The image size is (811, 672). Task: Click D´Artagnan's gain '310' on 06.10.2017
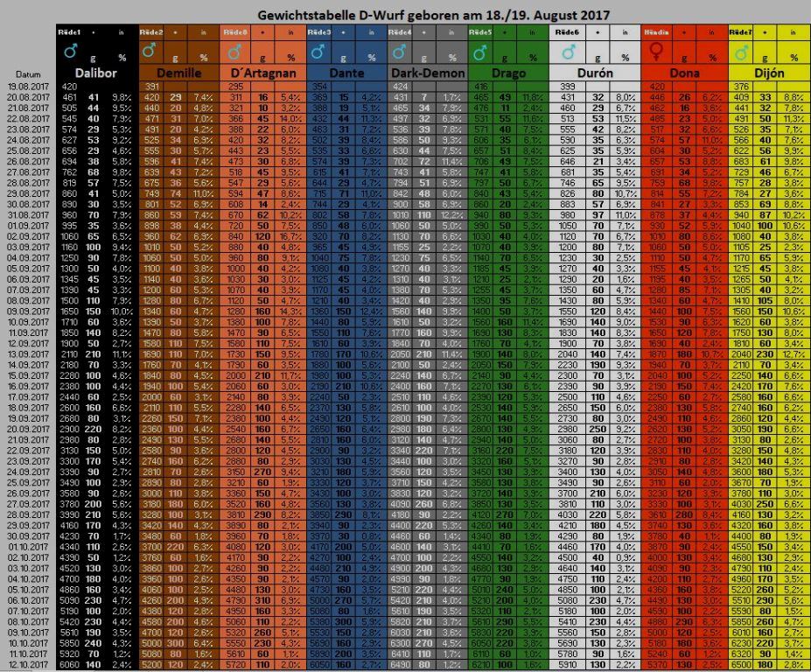coord(262,600)
